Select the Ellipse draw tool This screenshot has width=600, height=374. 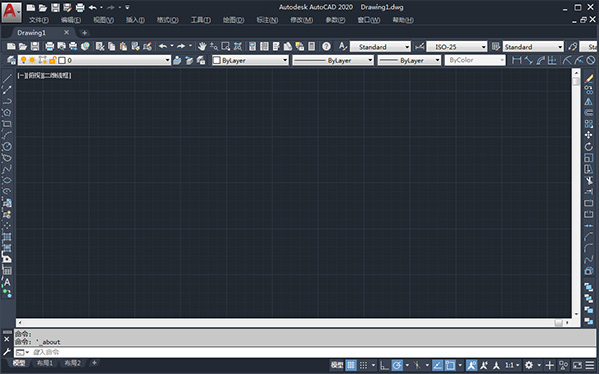[x=7, y=180]
